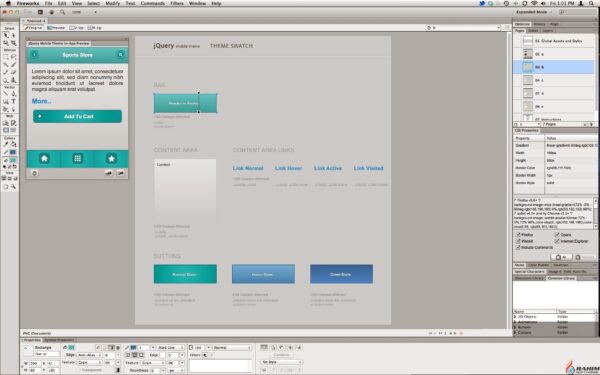This screenshot has width=600, height=375.
Task: Click the Down State blue button
Action: 341,274
